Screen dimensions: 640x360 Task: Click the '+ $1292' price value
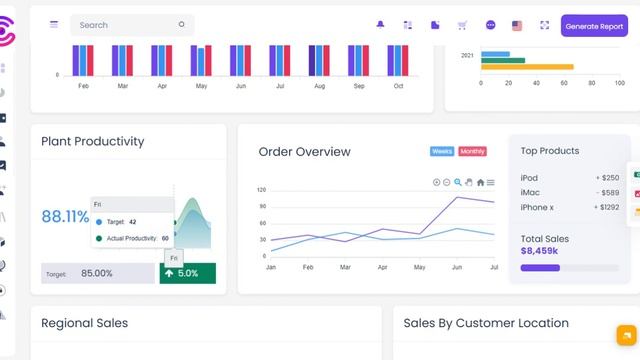point(606,207)
